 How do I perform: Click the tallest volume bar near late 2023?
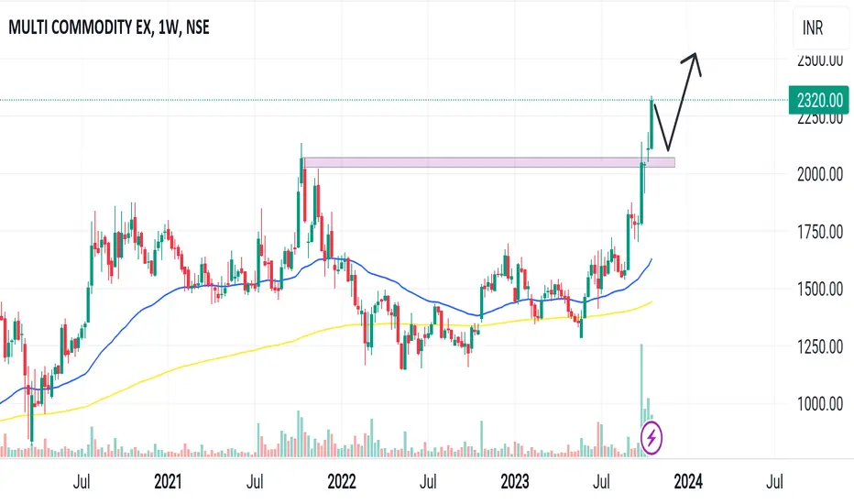pyautogui.click(x=641, y=400)
